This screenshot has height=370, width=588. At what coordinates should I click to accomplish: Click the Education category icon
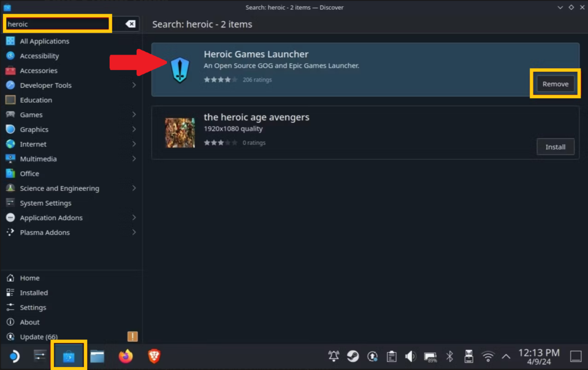10,100
